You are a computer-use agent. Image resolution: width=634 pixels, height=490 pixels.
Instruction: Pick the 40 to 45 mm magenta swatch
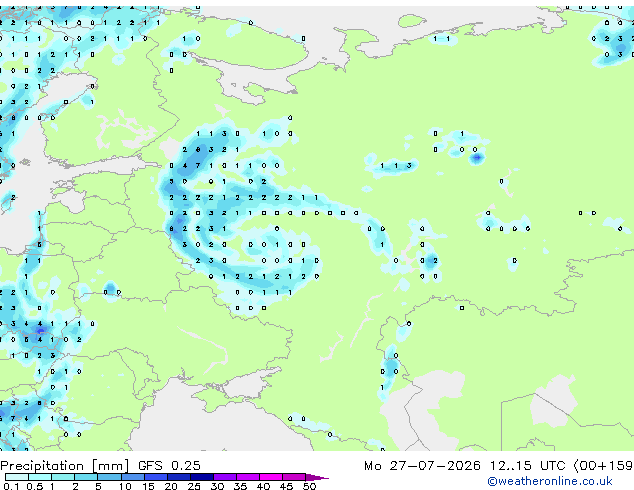[271, 477]
